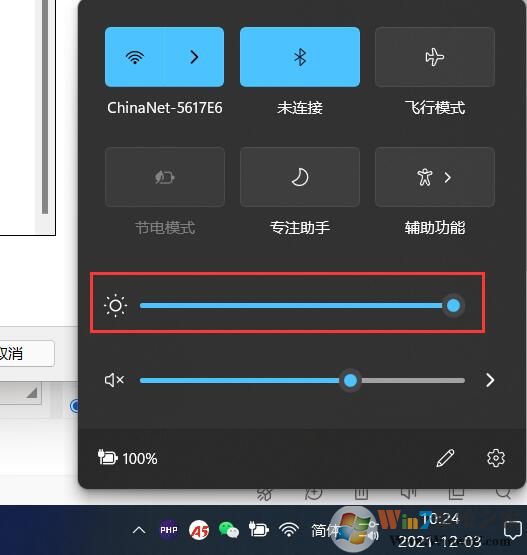Click the taskbar clock and date
This screenshot has height=555, width=527.
click(440, 530)
